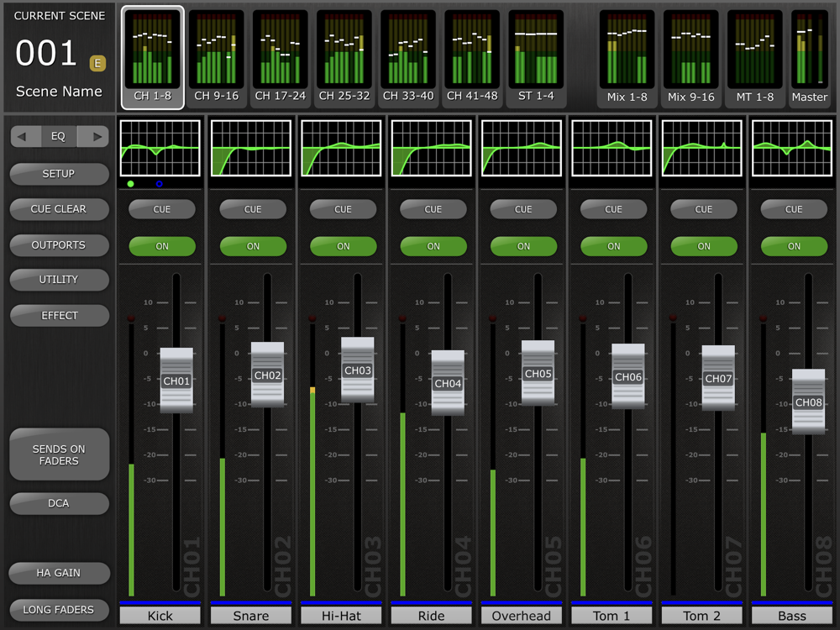Click the CH08 fader knob
Screen dimensions: 840x630
808,402
